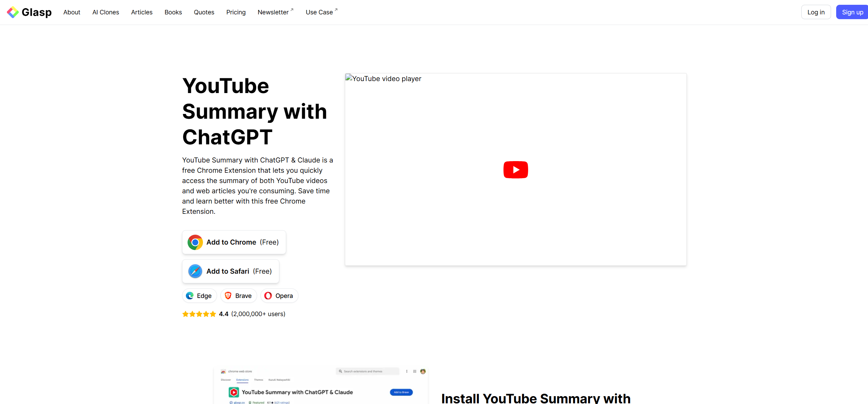Image resolution: width=868 pixels, height=404 pixels.
Task: Click the Glasp wordmark text
Action: click(x=37, y=12)
